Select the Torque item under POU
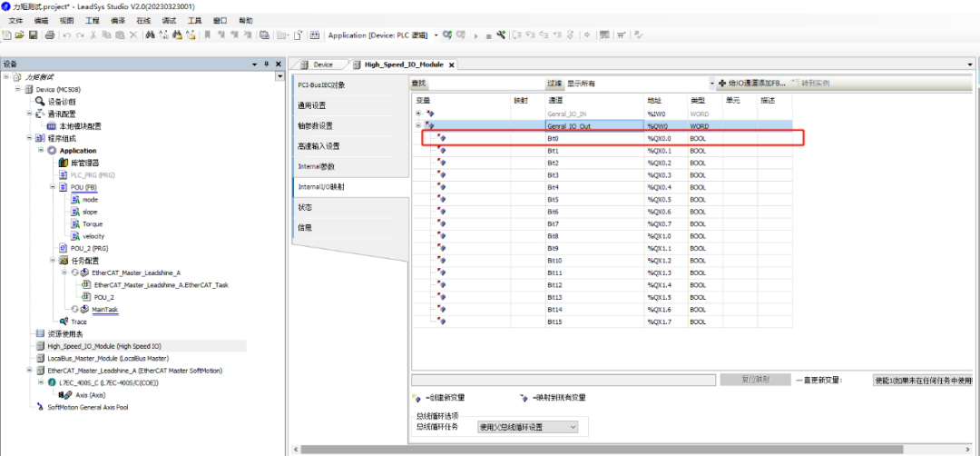 click(93, 224)
